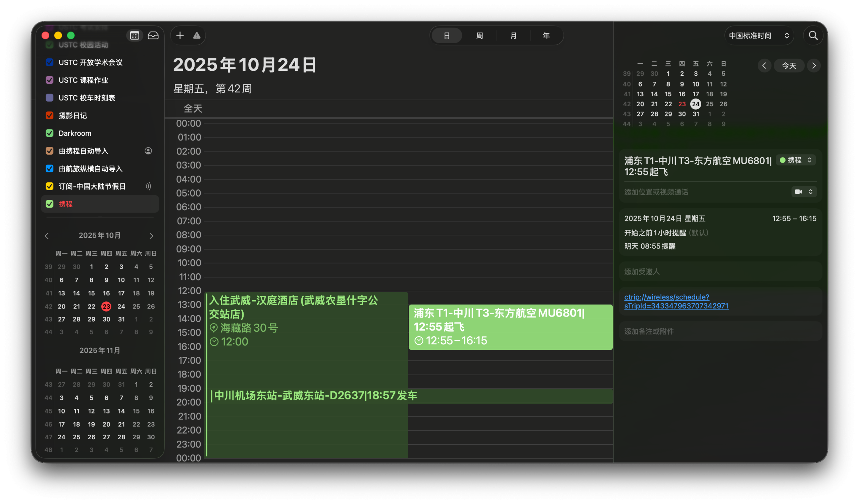Click the green MU6801 flight event block

pyautogui.click(x=510, y=327)
